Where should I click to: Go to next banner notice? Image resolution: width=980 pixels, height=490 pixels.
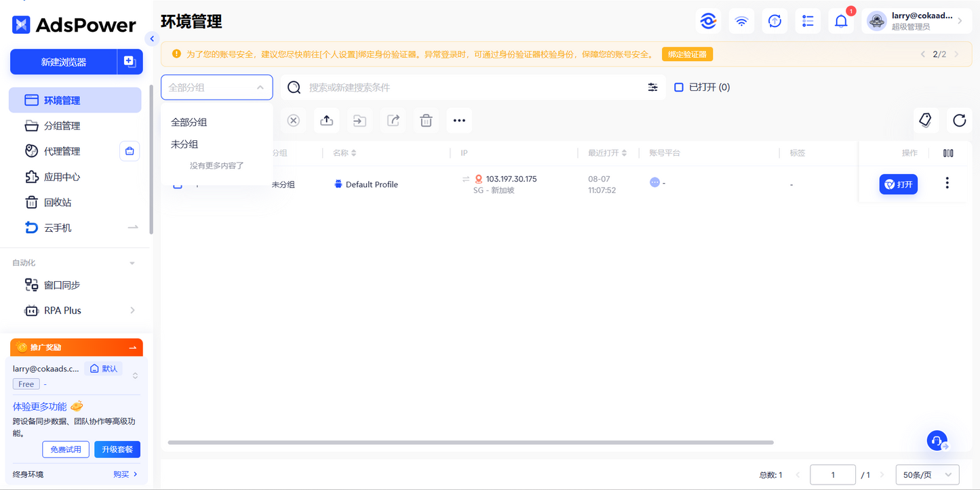click(x=957, y=54)
